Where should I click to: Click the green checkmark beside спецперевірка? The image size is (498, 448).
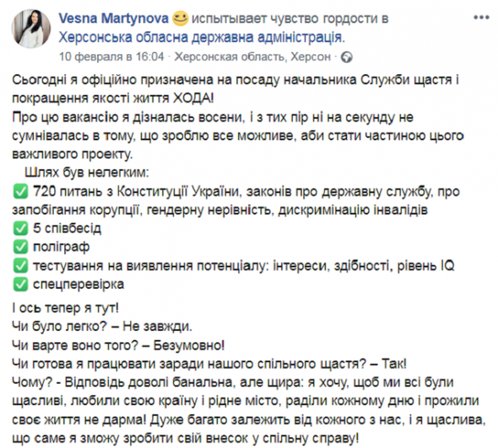(x=21, y=283)
